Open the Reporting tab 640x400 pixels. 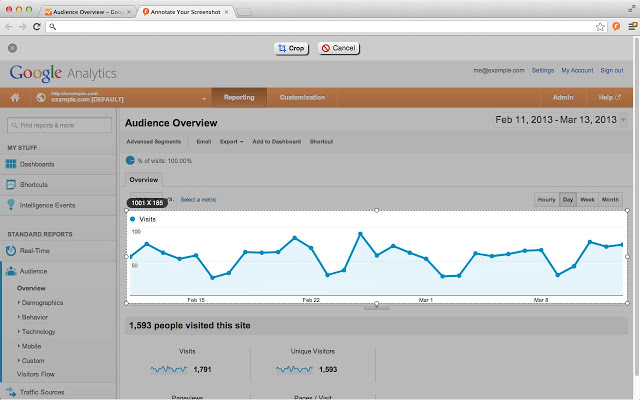click(x=239, y=98)
